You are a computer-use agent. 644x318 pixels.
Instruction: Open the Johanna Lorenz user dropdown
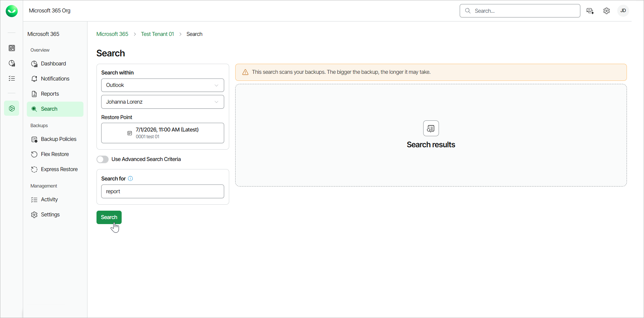(x=163, y=102)
